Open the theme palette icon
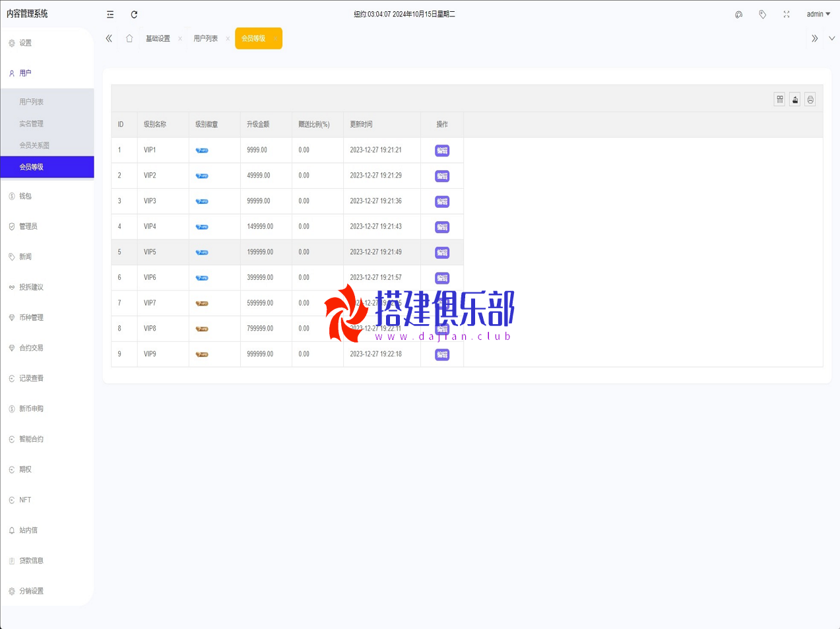 (x=738, y=14)
